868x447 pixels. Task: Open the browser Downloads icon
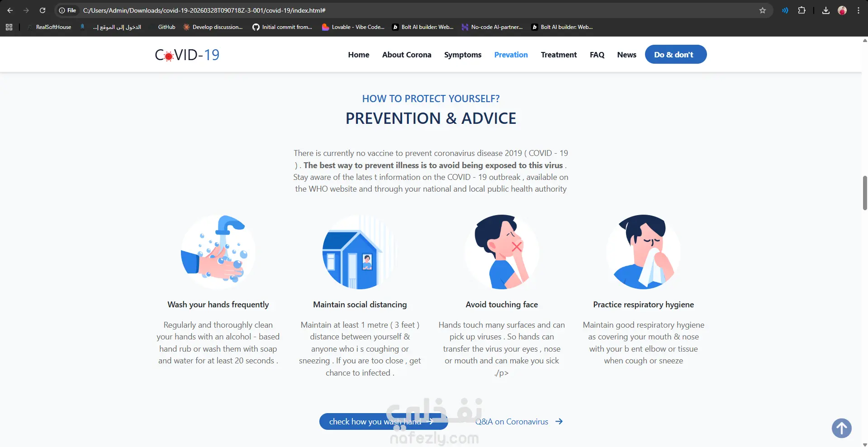coord(825,10)
